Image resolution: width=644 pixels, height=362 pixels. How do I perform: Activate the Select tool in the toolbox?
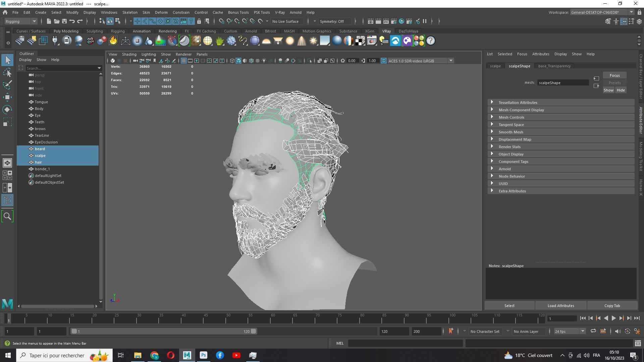coord(7,60)
